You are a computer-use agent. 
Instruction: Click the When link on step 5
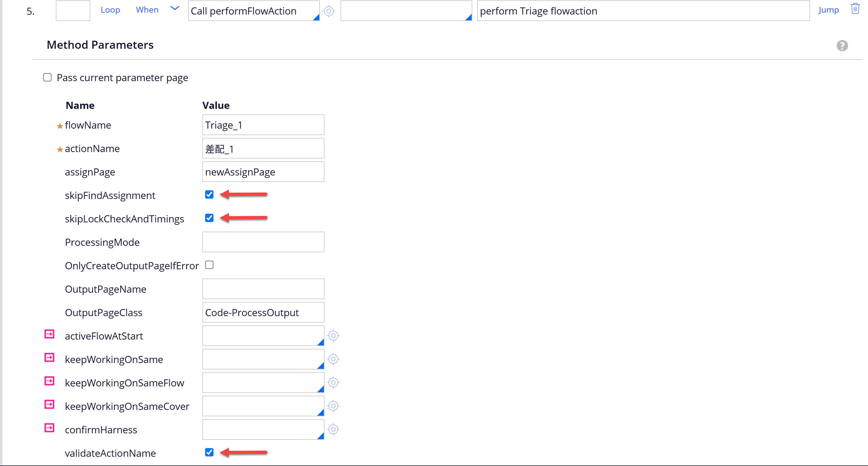[x=147, y=10]
